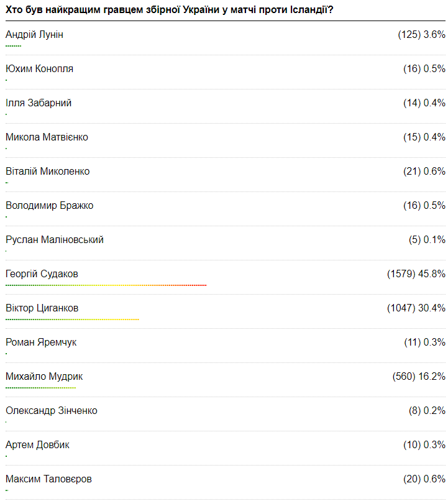Choose Ілля Забарний from the results
The image size is (448, 501).
pyautogui.click(x=39, y=103)
